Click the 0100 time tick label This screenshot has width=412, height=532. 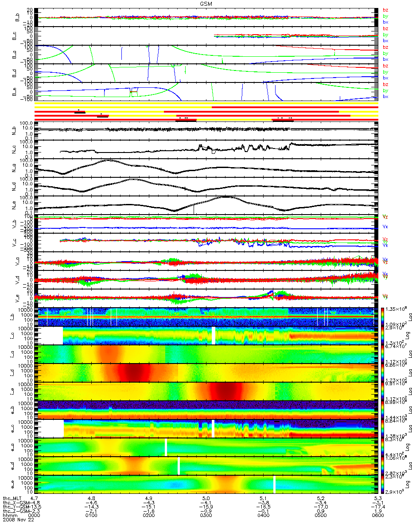(x=92, y=516)
